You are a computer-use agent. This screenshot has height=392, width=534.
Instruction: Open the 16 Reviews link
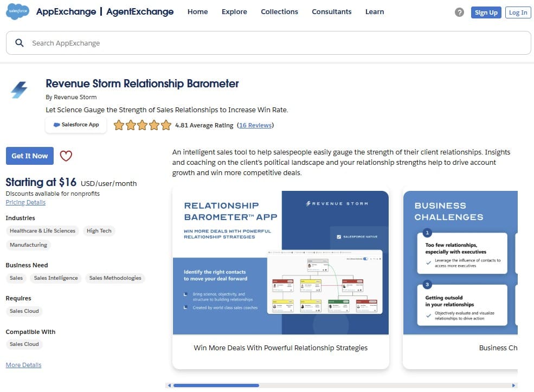coord(255,125)
